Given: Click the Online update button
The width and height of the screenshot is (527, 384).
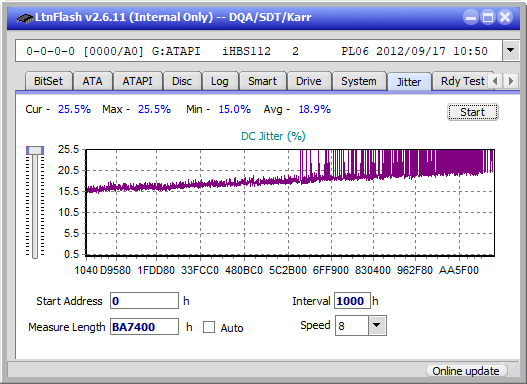Looking at the screenshot, I should [465, 371].
